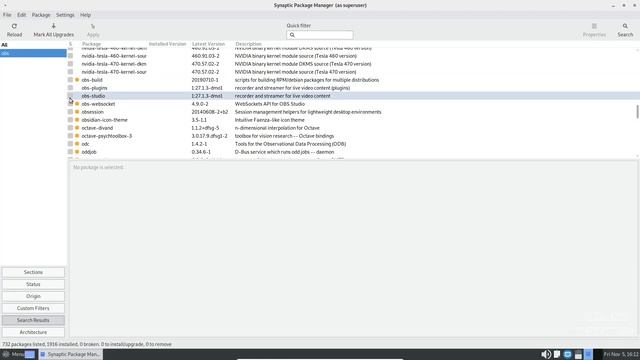Open the Search toolbar icon
This screenshot has width=640, height=360.
(x=625, y=26)
